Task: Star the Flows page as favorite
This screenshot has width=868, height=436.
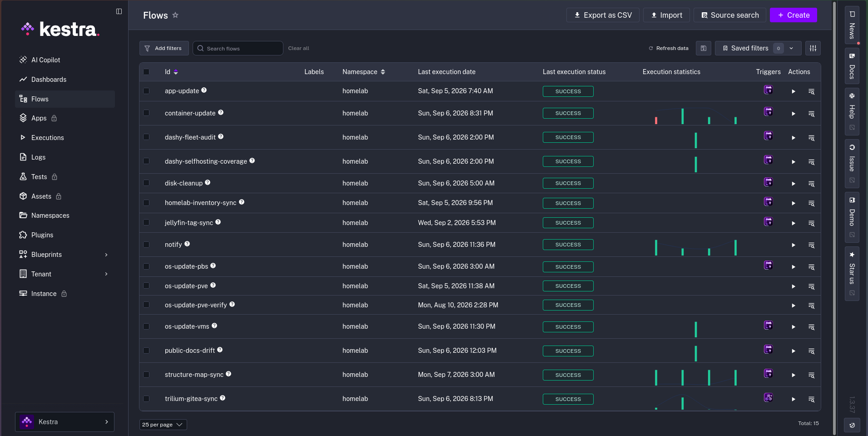Action: click(x=175, y=15)
